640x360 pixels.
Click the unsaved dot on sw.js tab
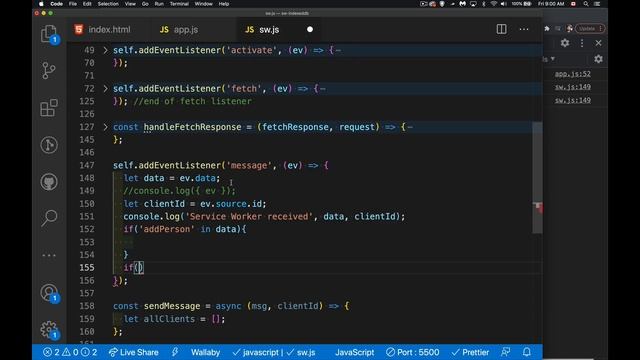point(310,29)
